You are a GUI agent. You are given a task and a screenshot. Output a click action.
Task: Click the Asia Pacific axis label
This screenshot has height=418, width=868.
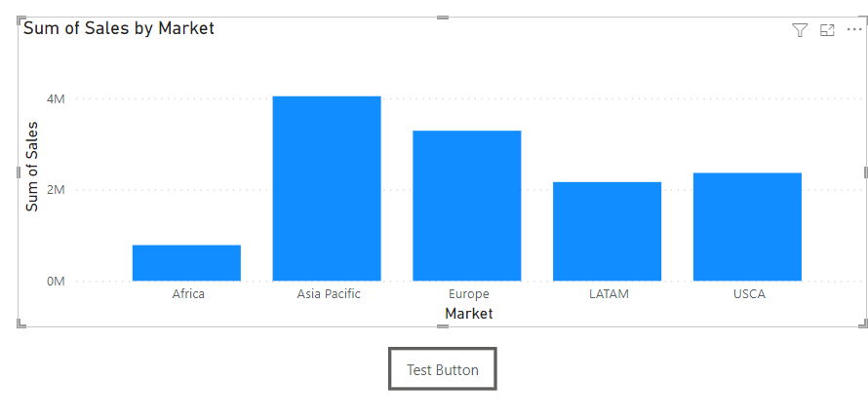(x=329, y=293)
